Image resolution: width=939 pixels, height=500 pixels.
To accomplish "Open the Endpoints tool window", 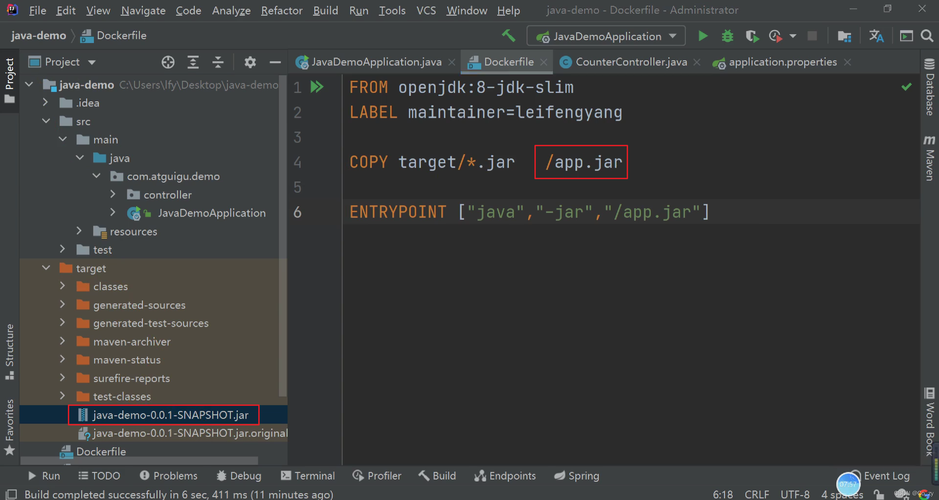I will click(505, 476).
